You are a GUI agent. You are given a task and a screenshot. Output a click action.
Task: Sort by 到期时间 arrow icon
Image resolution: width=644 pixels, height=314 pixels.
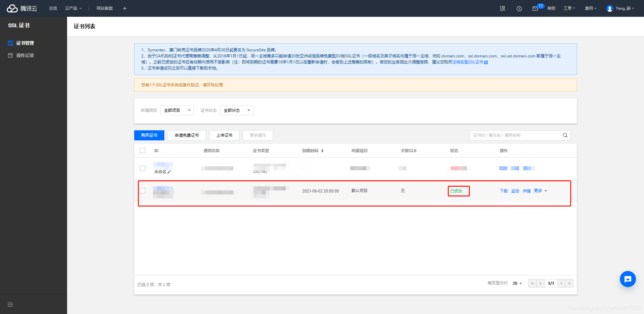click(322, 151)
